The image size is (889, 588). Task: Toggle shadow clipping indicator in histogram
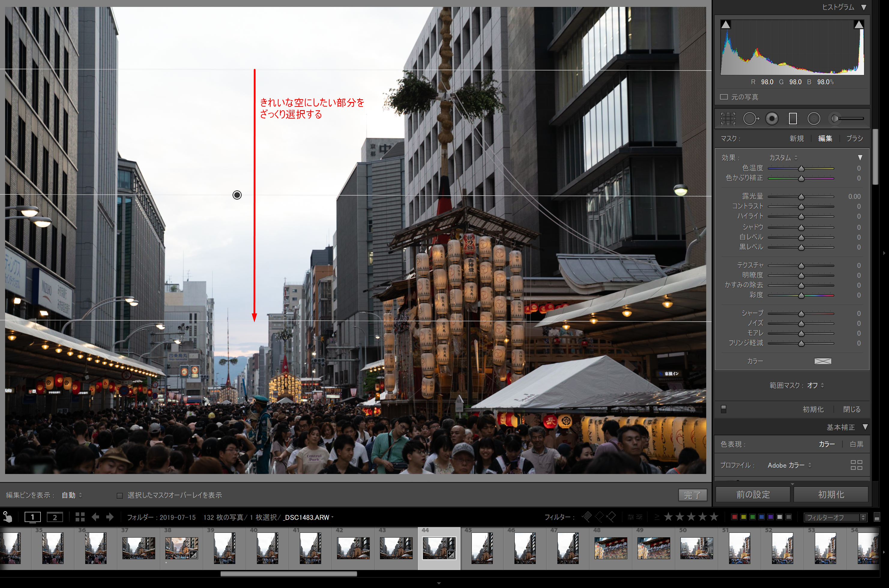(725, 25)
